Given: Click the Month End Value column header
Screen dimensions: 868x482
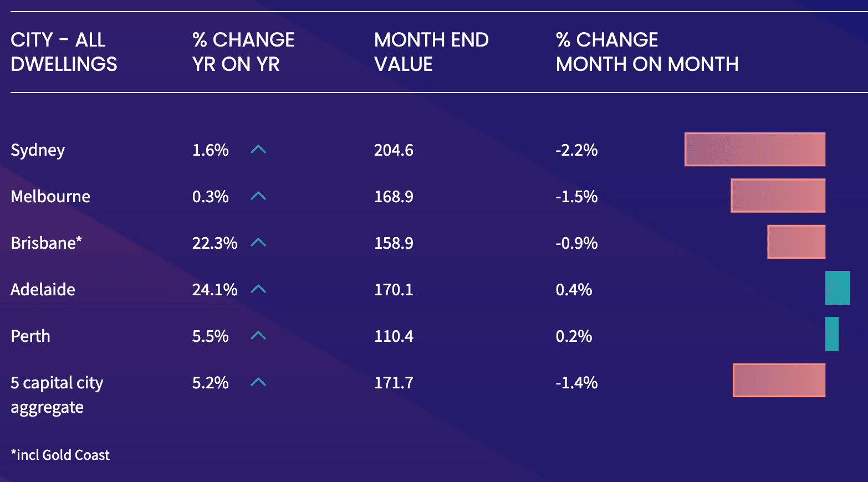Looking at the screenshot, I should coord(431,52).
